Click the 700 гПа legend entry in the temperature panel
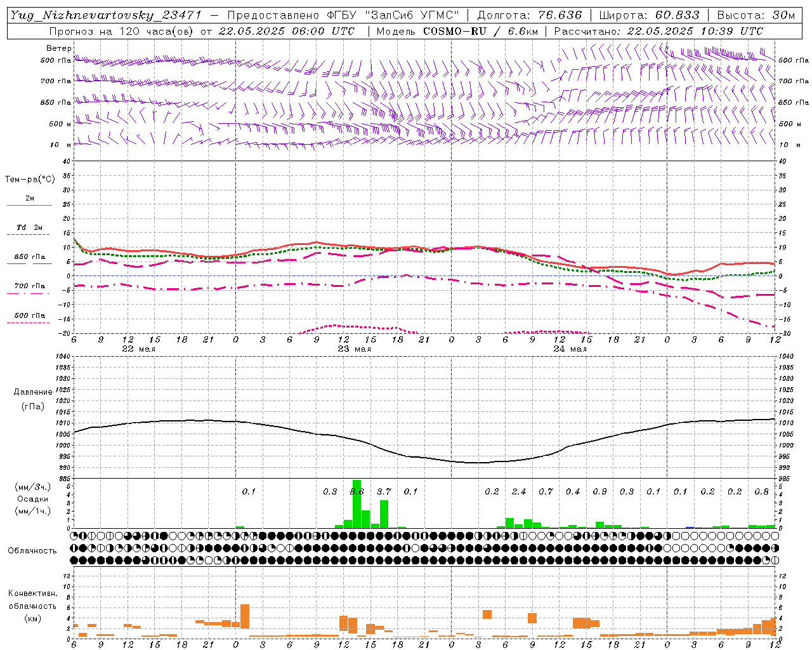The height and width of the screenshot is (650, 812). pos(30,286)
